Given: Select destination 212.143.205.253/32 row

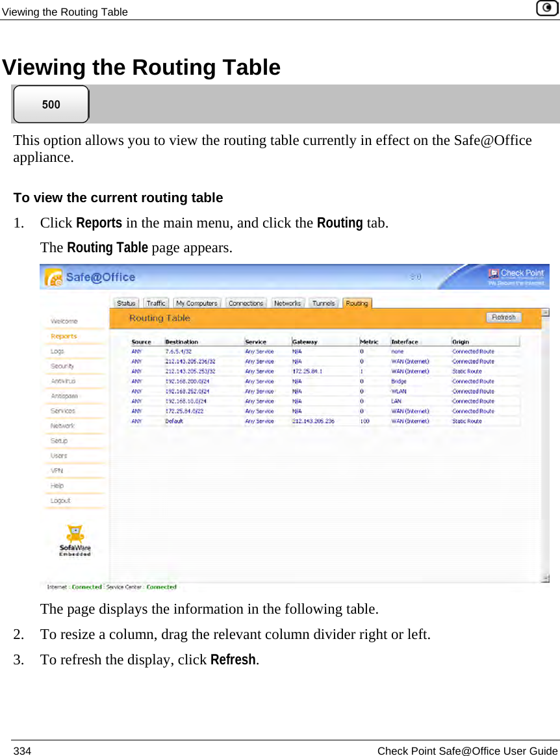Looking at the screenshot, I should [x=325, y=371].
